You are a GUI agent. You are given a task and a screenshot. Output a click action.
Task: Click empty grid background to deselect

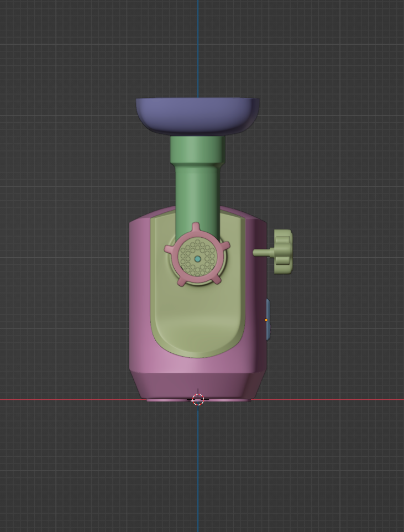pos(332,138)
